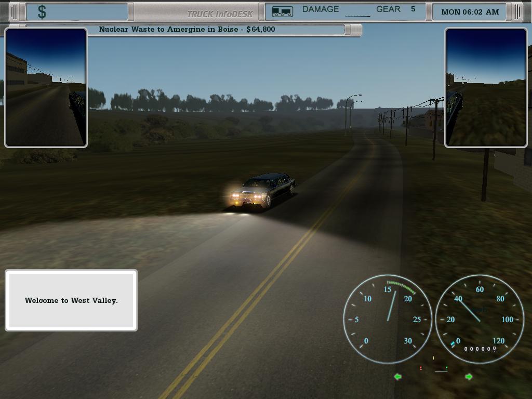Click the 30 mark on the tachometer
532x399 pixels.
pyautogui.click(x=408, y=341)
